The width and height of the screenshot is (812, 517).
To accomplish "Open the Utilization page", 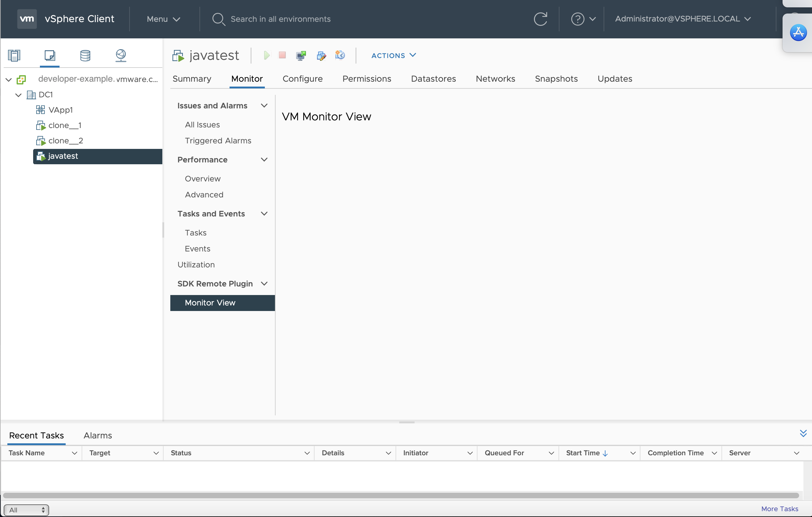I will (196, 265).
